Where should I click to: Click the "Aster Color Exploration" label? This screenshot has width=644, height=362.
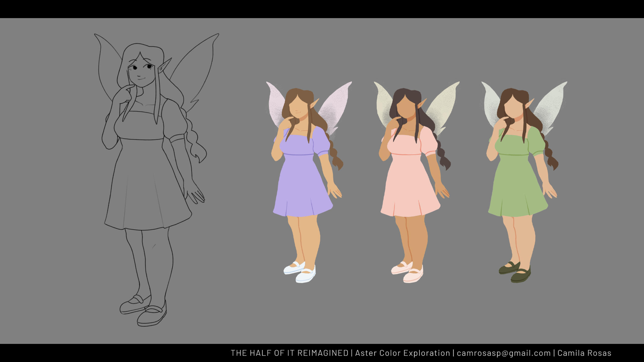(403, 353)
